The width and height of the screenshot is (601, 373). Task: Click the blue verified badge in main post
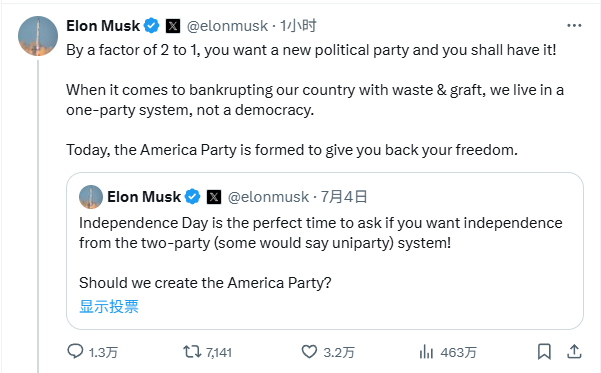pyautogui.click(x=151, y=26)
